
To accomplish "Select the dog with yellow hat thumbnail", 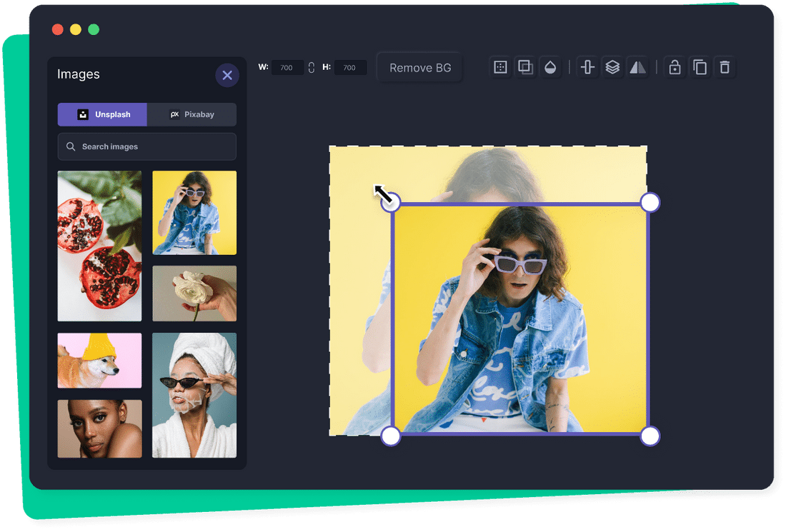I will (x=100, y=361).
